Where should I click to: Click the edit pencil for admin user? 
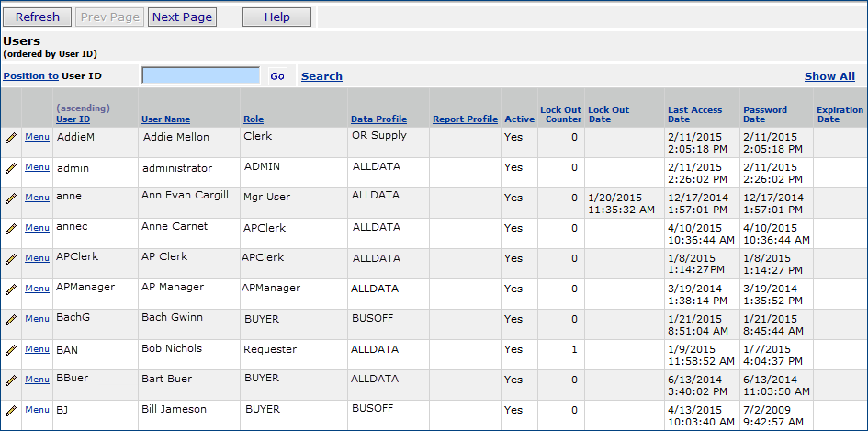point(11,168)
